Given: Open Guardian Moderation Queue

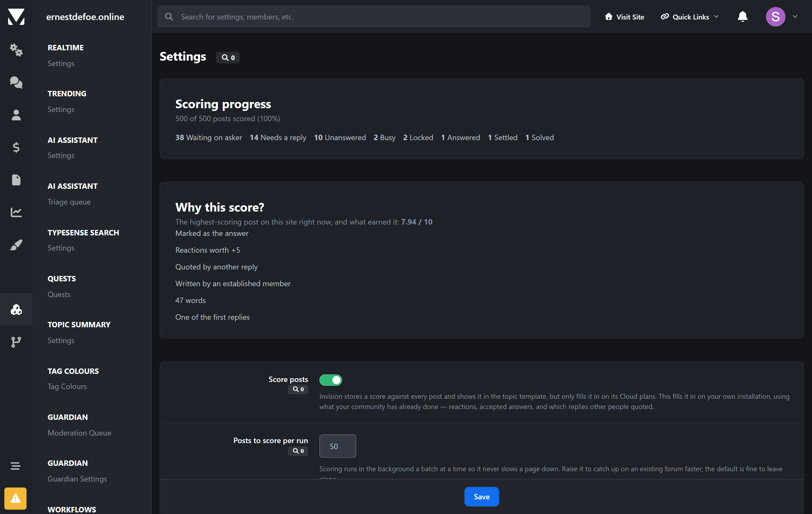Looking at the screenshot, I should (79, 433).
